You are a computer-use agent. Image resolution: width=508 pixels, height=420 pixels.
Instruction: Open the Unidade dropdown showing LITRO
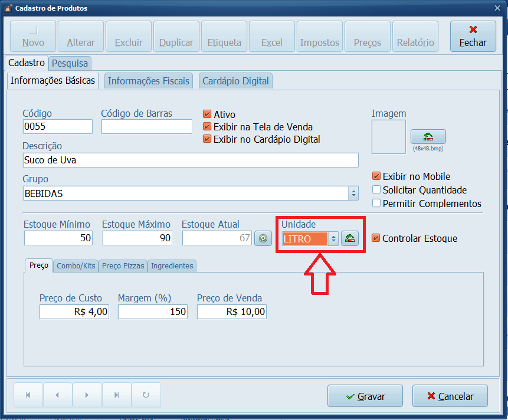[x=333, y=239]
